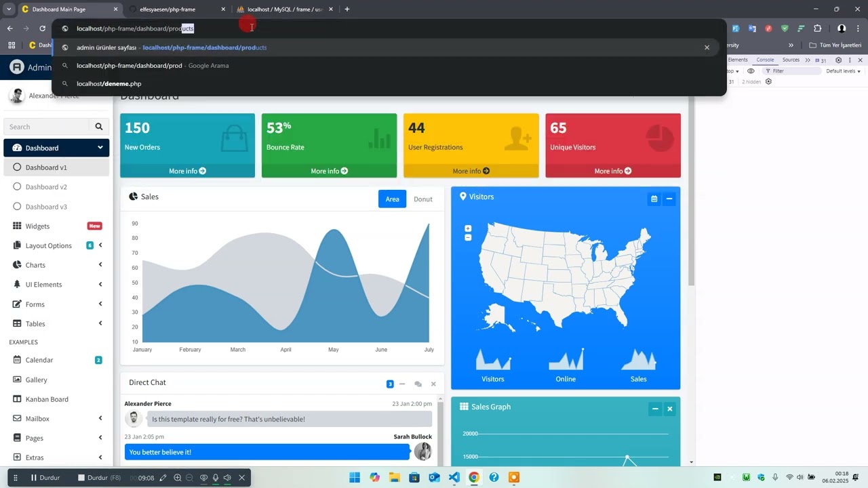Switch to DevTools Console tab

pos(765,60)
